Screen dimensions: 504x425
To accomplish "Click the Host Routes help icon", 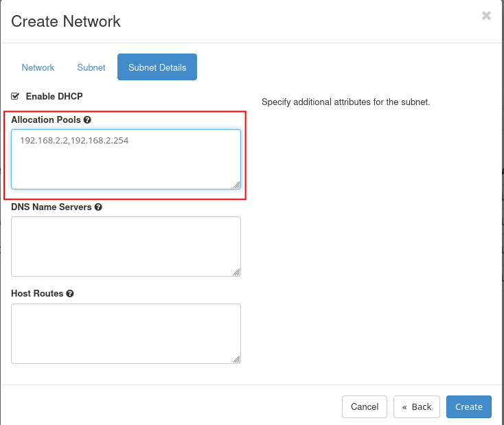I will click(x=70, y=294).
